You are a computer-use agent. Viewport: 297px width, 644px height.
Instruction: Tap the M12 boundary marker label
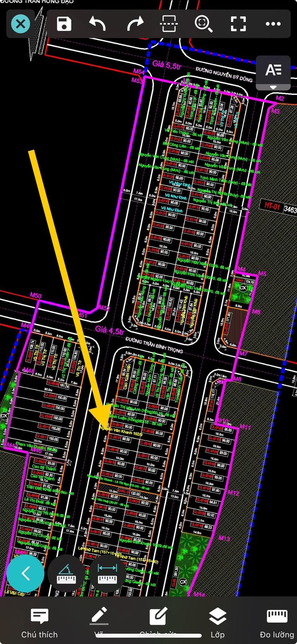click(x=233, y=493)
